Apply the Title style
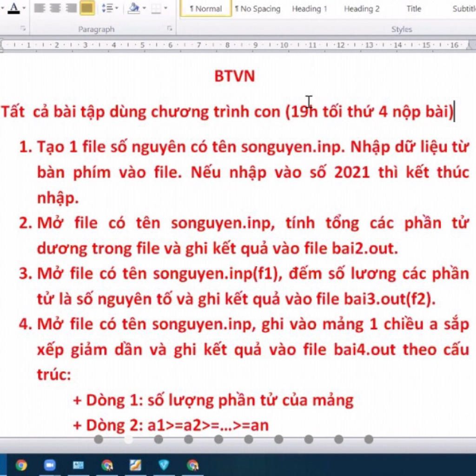 pos(414,9)
